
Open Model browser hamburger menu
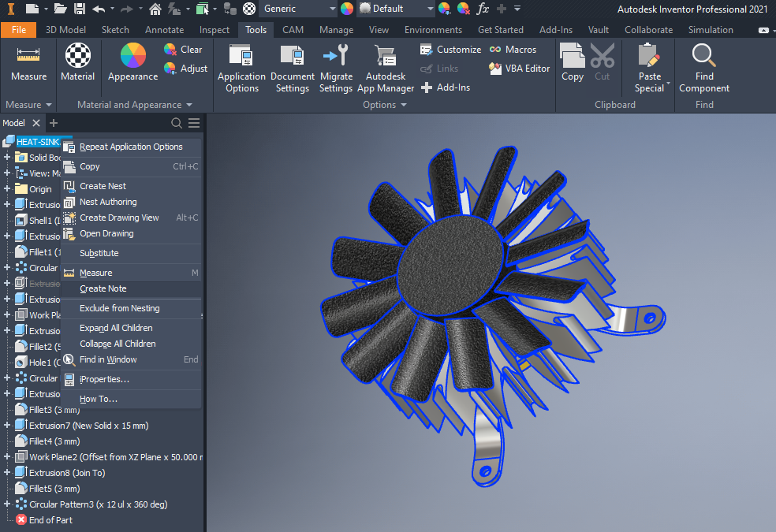pos(194,123)
